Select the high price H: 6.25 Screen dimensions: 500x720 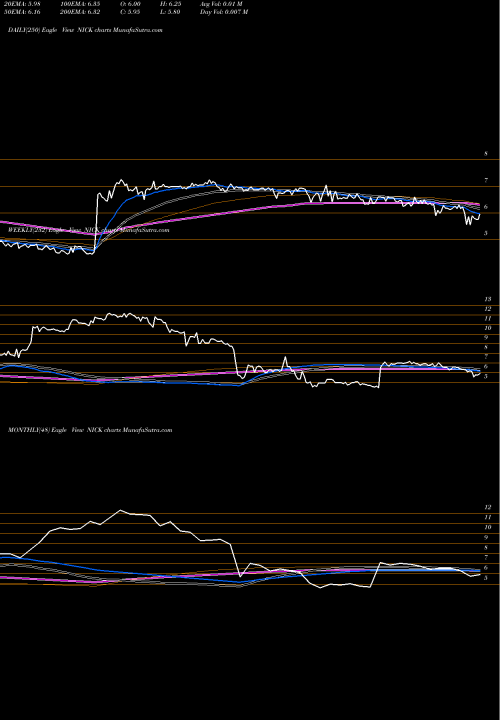(x=170, y=4)
